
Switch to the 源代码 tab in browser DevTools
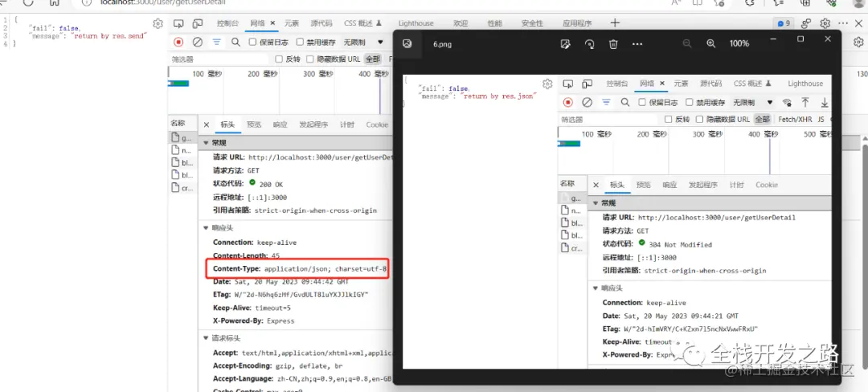(321, 23)
